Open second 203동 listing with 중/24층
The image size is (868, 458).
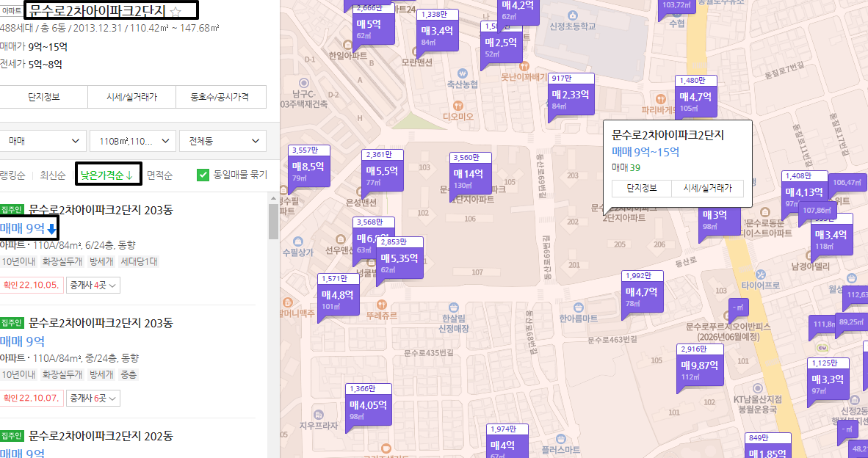tap(101, 322)
